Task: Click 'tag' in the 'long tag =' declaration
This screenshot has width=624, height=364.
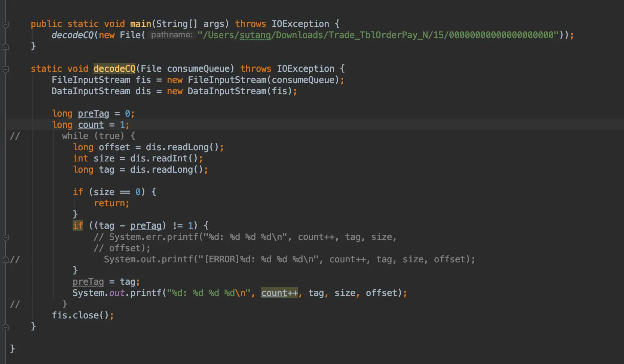Action: (x=107, y=170)
